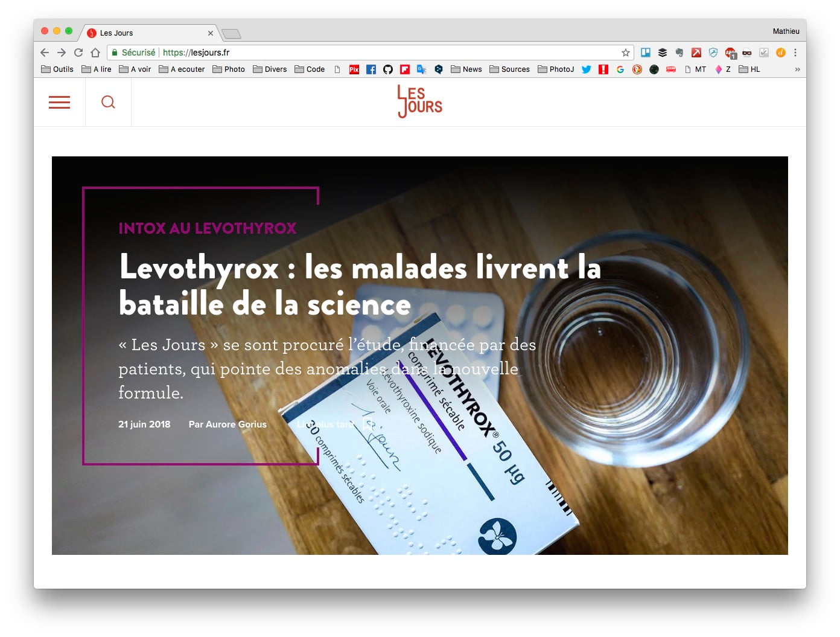Expand the Photo bookmarks folder

pos(229,69)
